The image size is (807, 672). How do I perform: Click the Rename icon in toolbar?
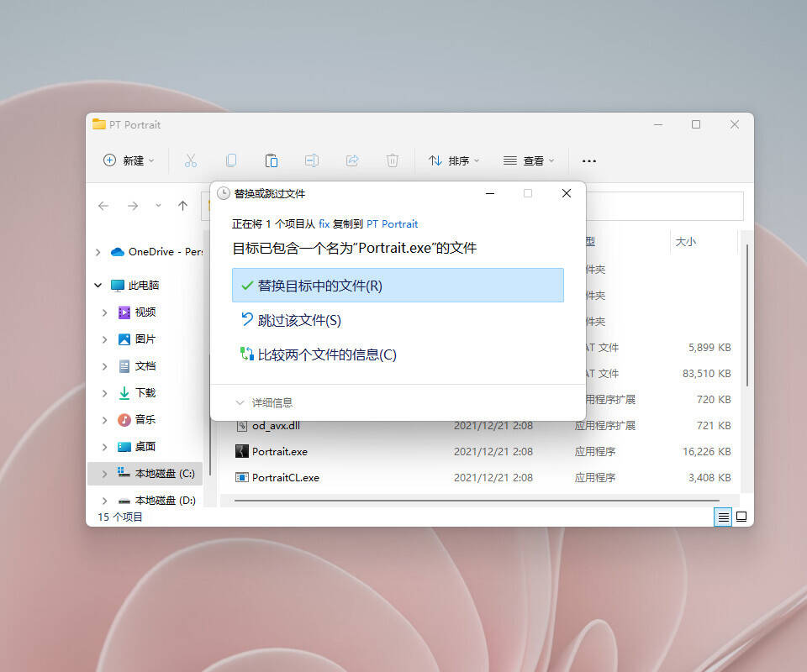(312, 160)
